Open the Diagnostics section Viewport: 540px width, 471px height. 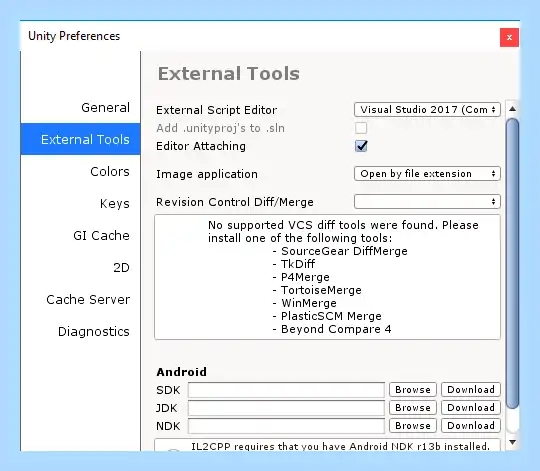pyautogui.click(x=94, y=332)
